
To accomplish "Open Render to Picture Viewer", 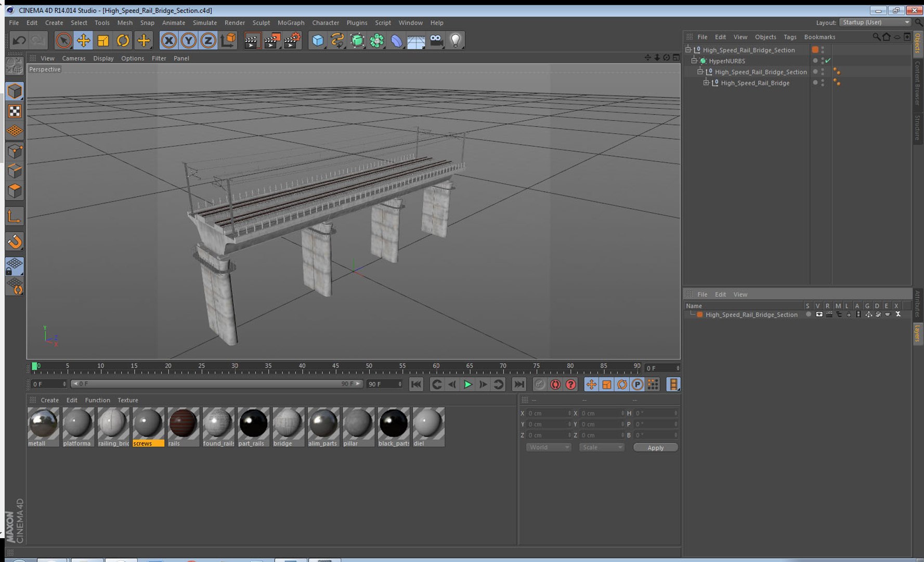I will pyautogui.click(x=272, y=40).
